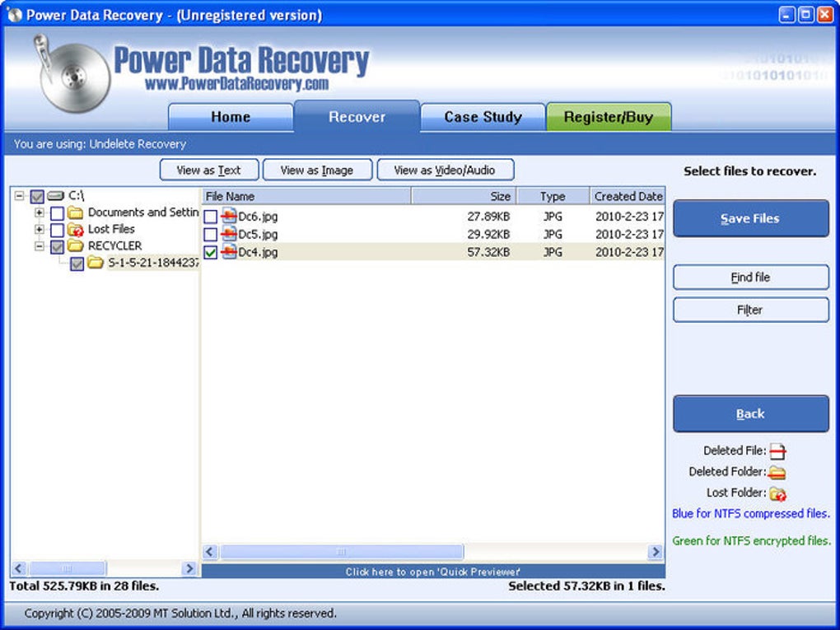Click the View as Text button
Viewport: 840px width, 630px height.
(209, 170)
